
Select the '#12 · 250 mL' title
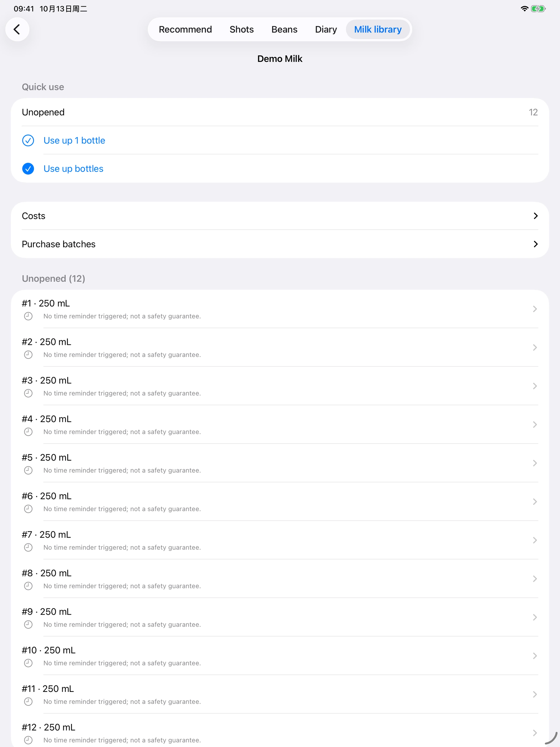pos(49,727)
